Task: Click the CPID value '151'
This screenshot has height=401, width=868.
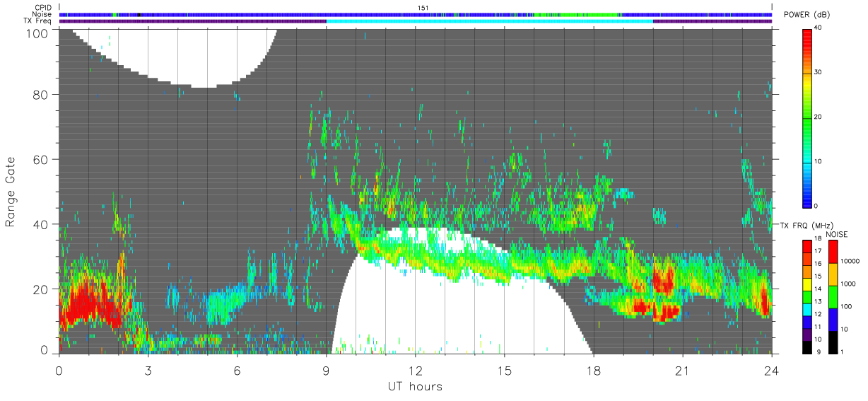Action: click(x=424, y=8)
